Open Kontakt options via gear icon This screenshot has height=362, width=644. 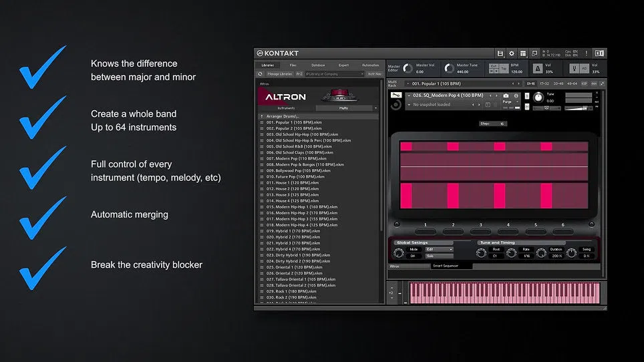pos(511,53)
